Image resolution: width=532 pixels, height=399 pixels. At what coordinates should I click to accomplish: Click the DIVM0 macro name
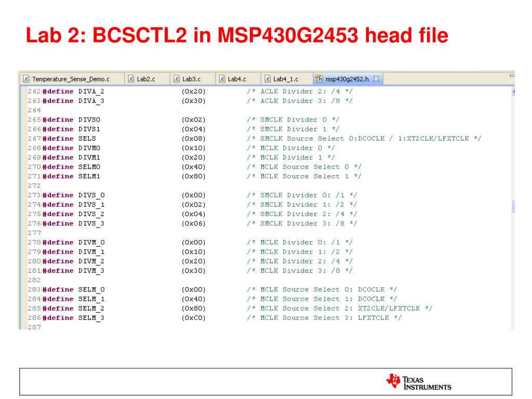click(89, 148)
